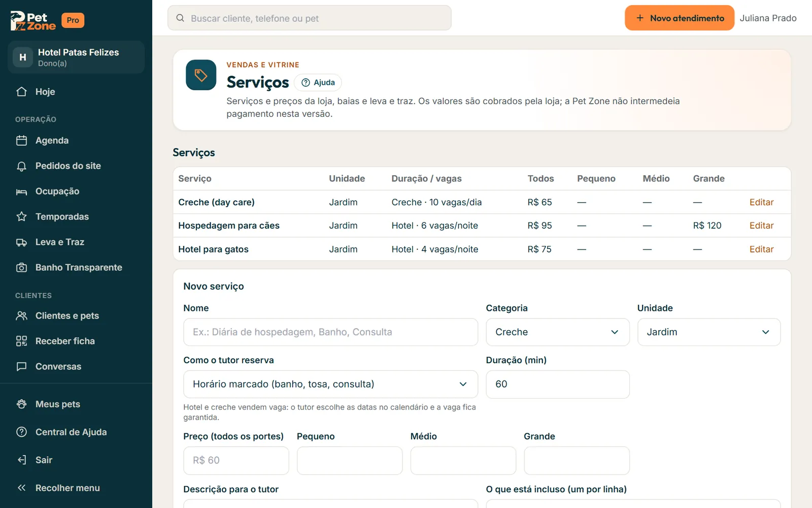The width and height of the screenshot is (812, 508).
Task: Click the Pet Zone logo
Action: click(x=33, y=20)
